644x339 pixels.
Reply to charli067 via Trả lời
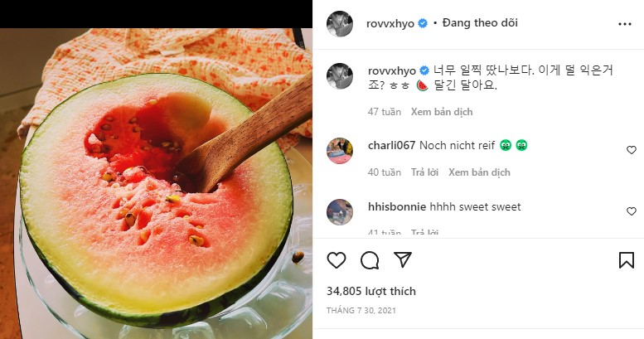424,173
